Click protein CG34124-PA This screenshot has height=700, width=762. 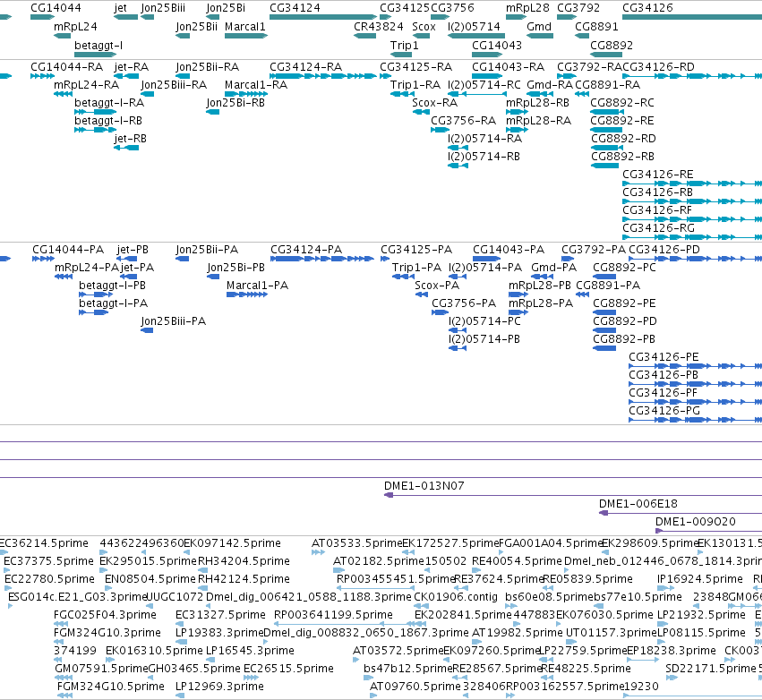306,249
